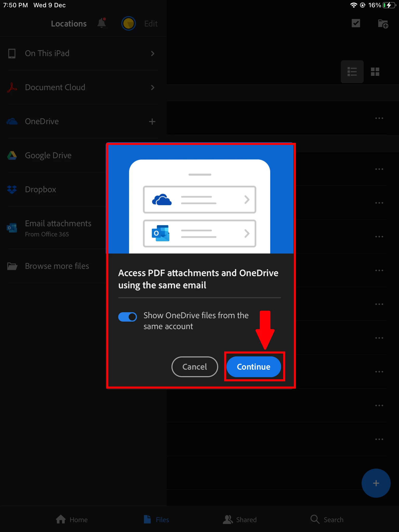The image size is (399, 532).
Task: Click the dialog heading about PDF attachments
Action: 198,279
